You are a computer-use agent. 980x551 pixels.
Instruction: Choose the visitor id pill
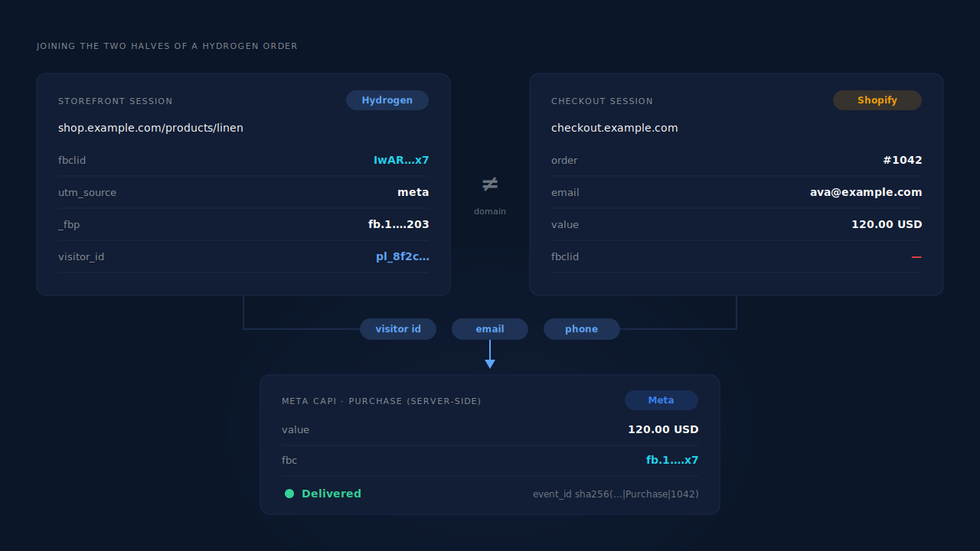point(398,329)
